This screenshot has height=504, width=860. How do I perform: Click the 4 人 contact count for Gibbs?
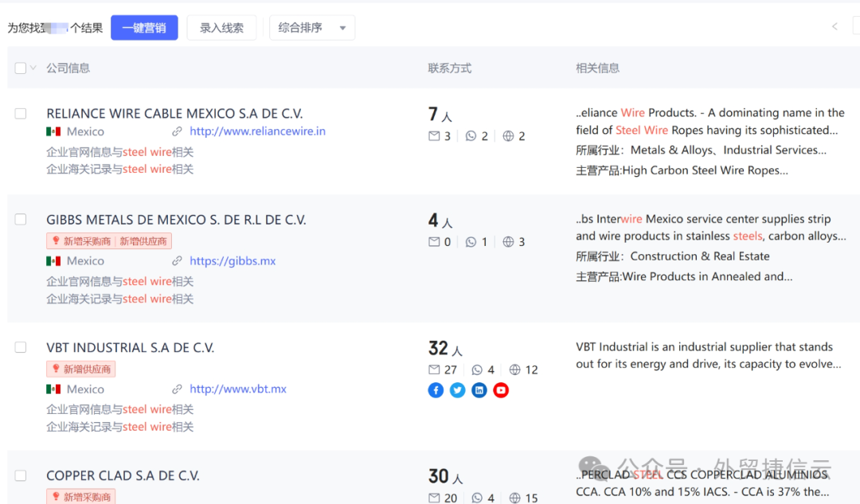(440, 221)
